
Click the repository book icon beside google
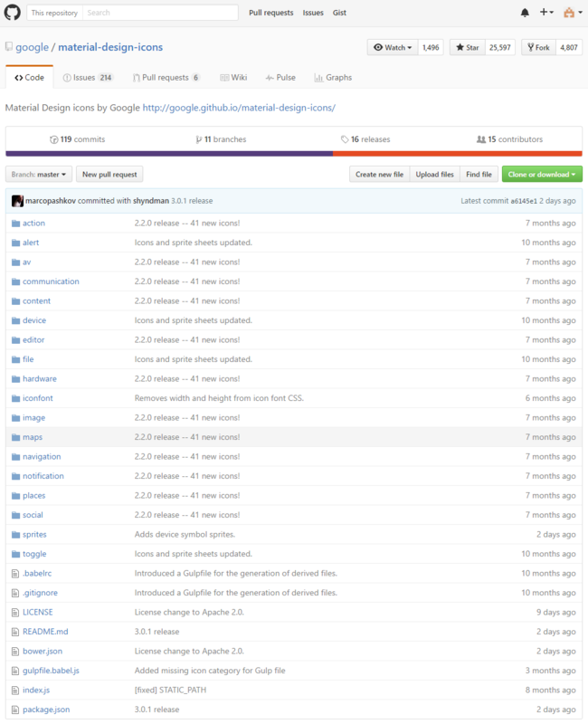[9, 47]
